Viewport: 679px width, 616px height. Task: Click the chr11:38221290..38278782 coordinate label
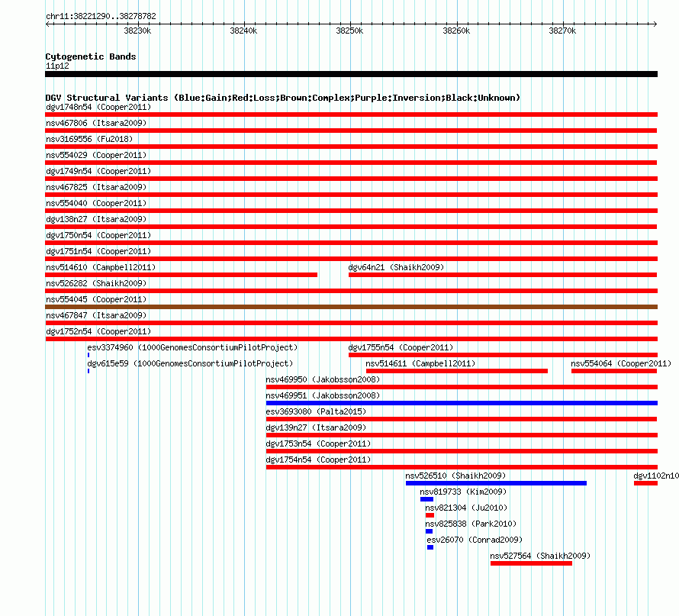tap(101, 16)
